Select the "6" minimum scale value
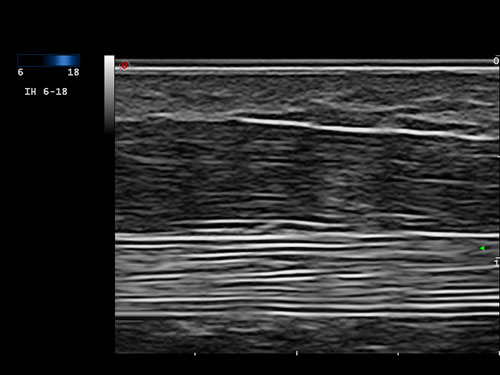500x375 pixels. (20, 72)
